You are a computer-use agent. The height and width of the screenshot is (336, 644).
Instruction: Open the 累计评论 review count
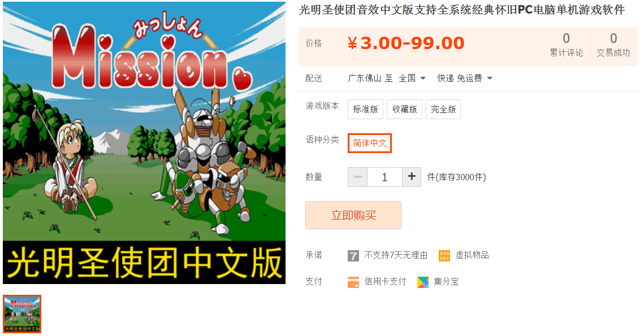pyautogui.click(x=567, y=45)
